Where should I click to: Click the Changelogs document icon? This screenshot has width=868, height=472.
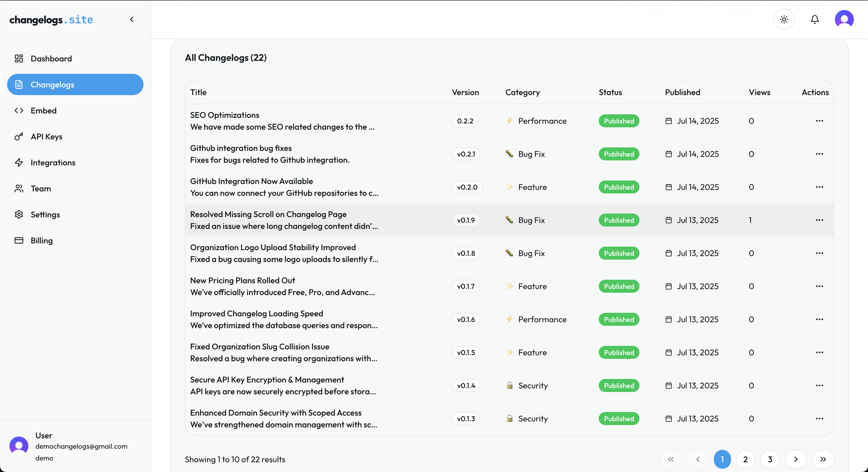pyautogui.click(x=19, y=84)
